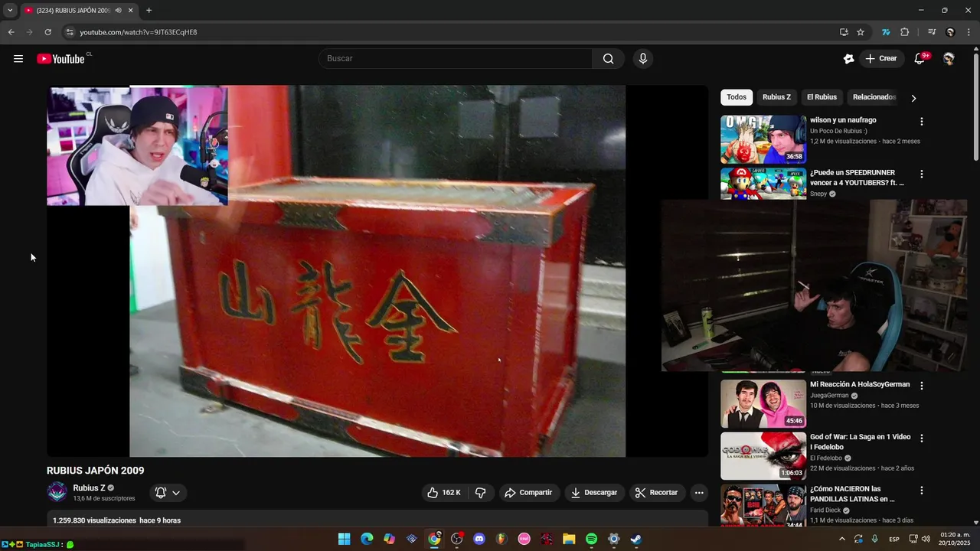Open options for SPEEDRUNNER video

tap(922, 174)
